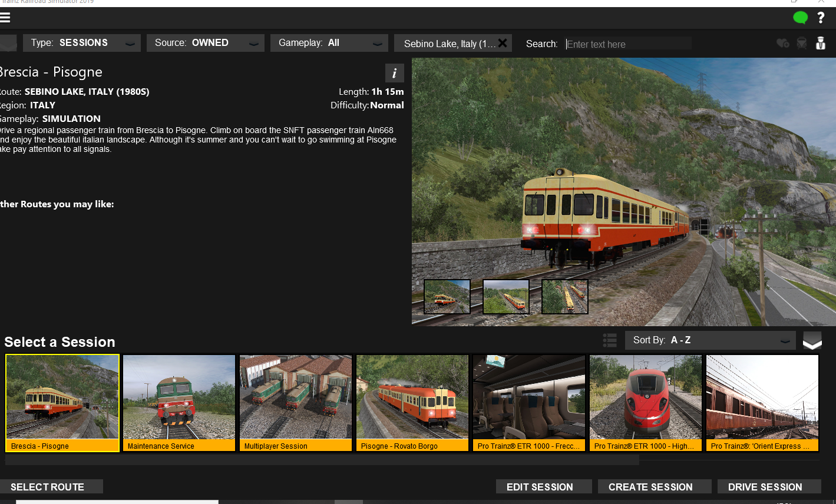Show session info with the i icon
The width and height of the screenshot is (836, 504).
click(395, 73)
